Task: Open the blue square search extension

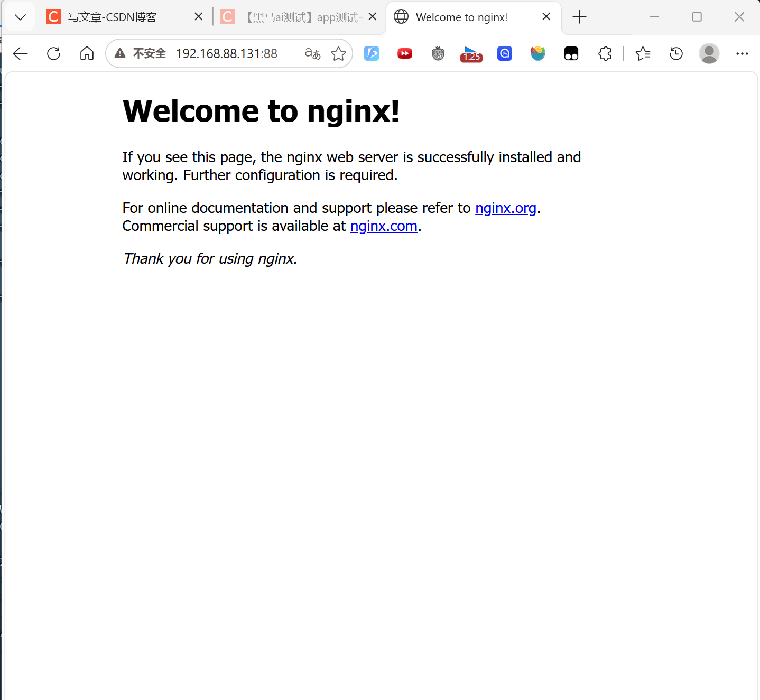Action: click(505, 53)
